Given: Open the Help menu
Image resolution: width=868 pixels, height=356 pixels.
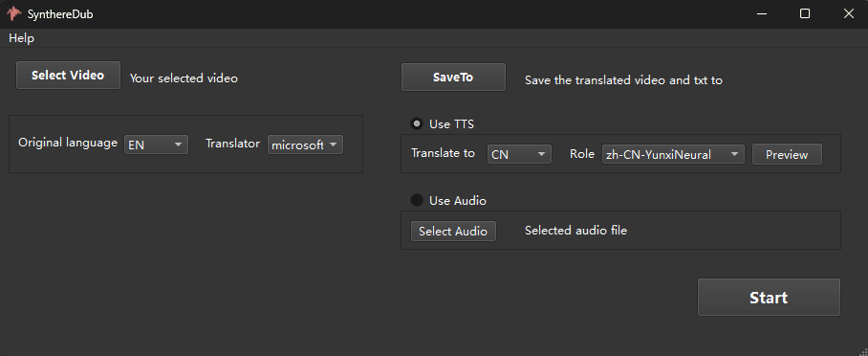Looking at the screenshot, I should point(22,38).
